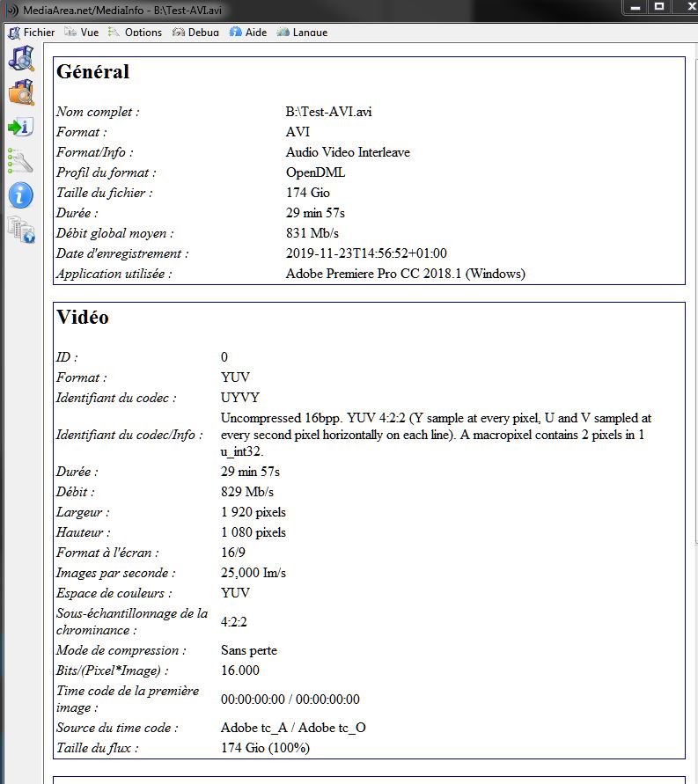Click the recording date 2019-11-23T14:56:52+01:00
Viewport: 698px width, 784px height.
pos(366,253)
